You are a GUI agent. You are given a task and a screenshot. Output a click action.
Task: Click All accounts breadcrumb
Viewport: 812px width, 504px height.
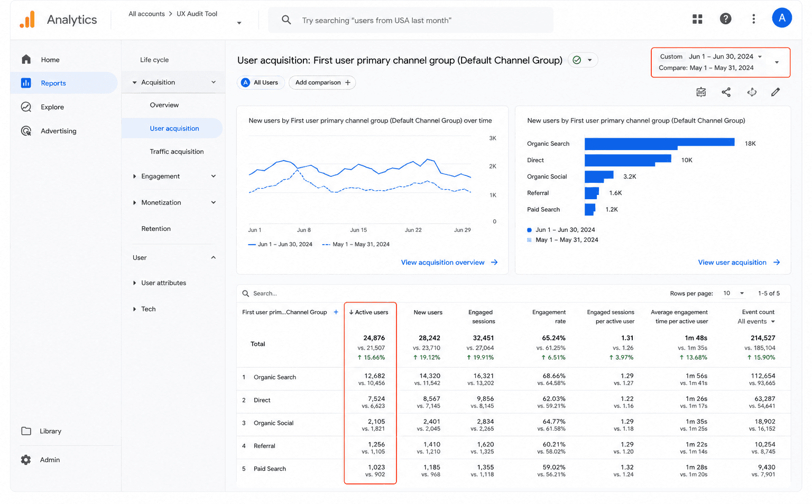click(146, 14)
